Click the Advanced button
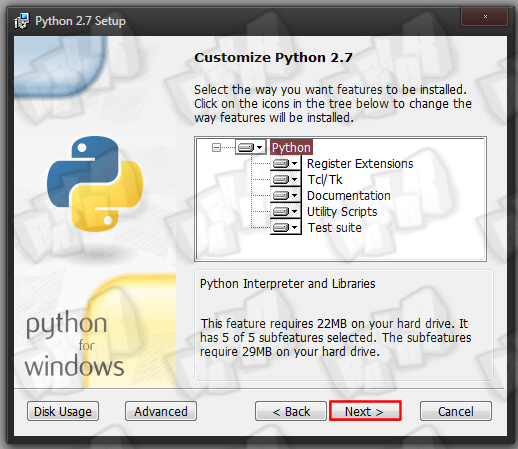This screenshot has width=518, height=449. coord(161,411)
